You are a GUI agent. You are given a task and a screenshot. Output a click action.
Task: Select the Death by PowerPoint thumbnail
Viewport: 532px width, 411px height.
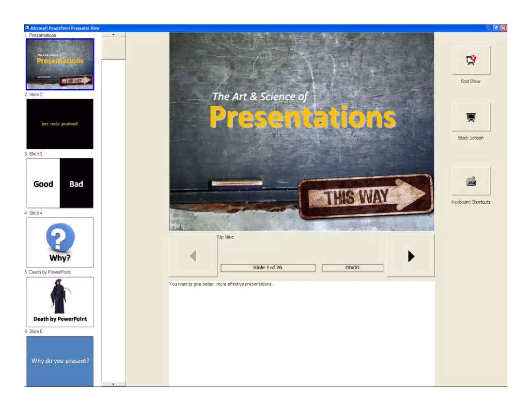point(60,302)
